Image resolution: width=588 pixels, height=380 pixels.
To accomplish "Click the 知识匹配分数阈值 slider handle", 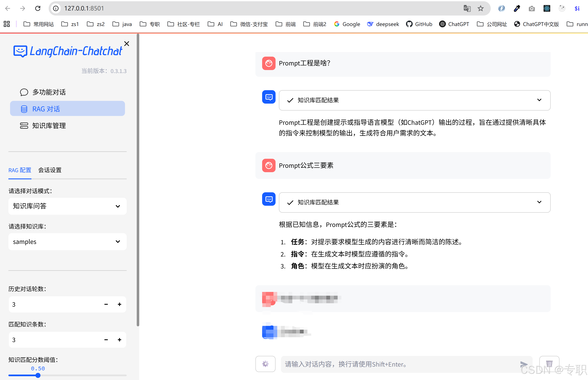I will tap(38, 375).
